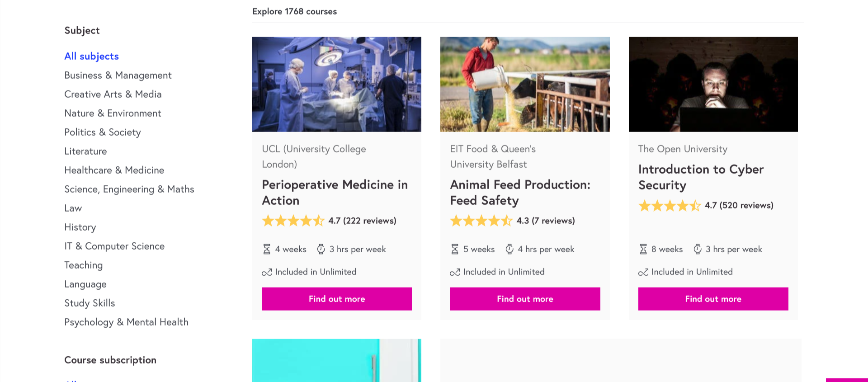Image resolution: width=868 pixels, height=382 pixels.
Task: Open Nature & Environment subject filter
Action: (113, 113)
